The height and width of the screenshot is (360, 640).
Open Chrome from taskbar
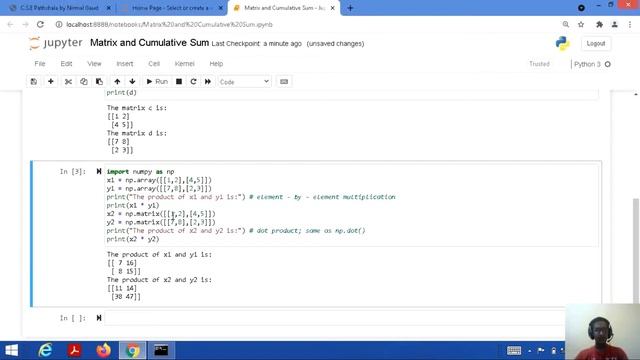point(132,350)
